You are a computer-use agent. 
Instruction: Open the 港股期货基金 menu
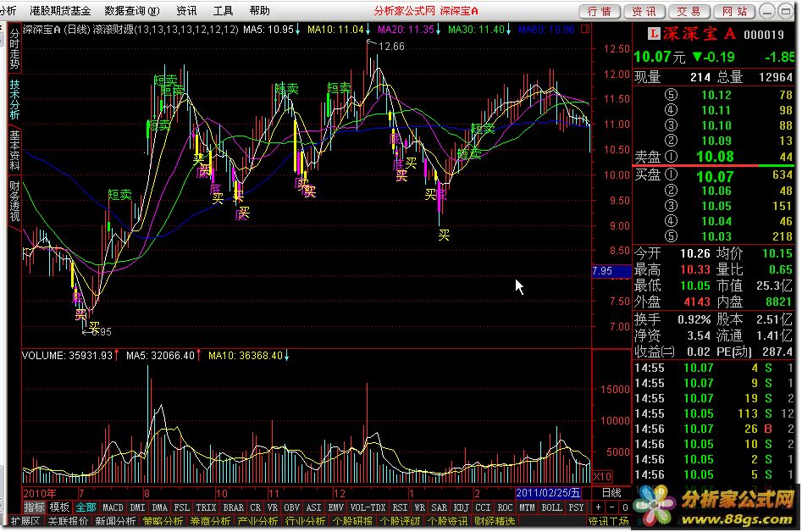coord(60,11)
